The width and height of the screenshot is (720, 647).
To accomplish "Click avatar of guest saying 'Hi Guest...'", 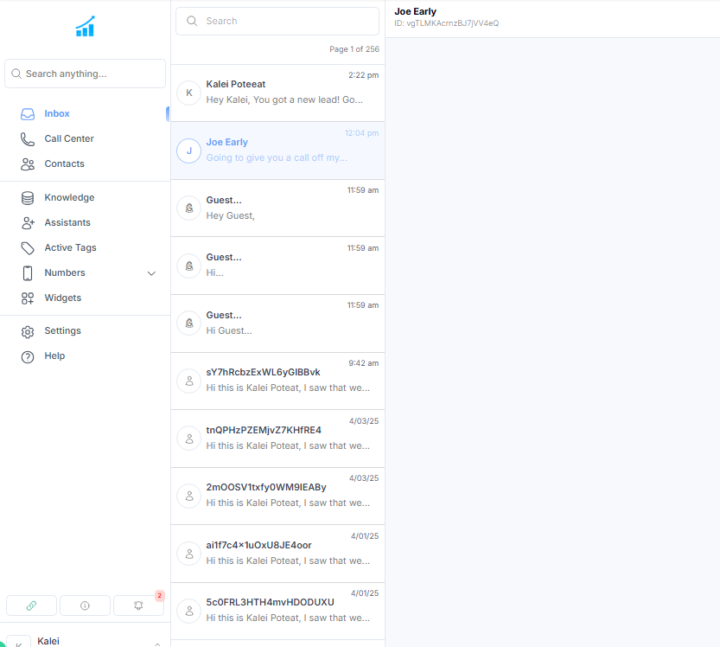I will (x=189, y=323).
